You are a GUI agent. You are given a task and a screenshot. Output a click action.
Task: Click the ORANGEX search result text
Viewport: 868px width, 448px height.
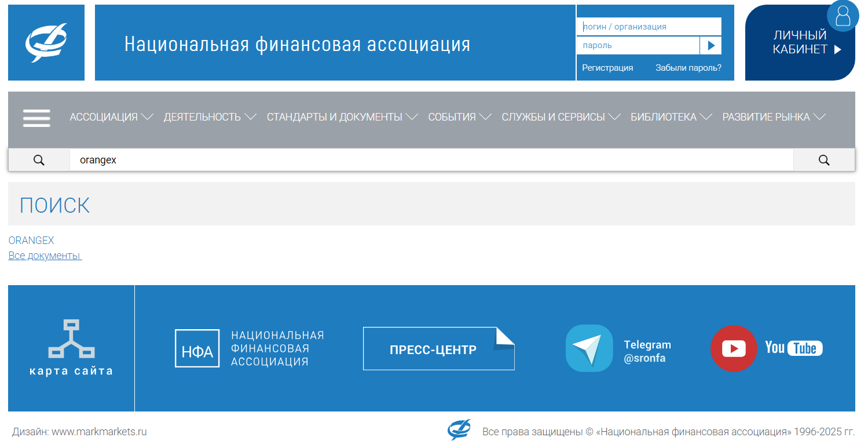(31, 241)
